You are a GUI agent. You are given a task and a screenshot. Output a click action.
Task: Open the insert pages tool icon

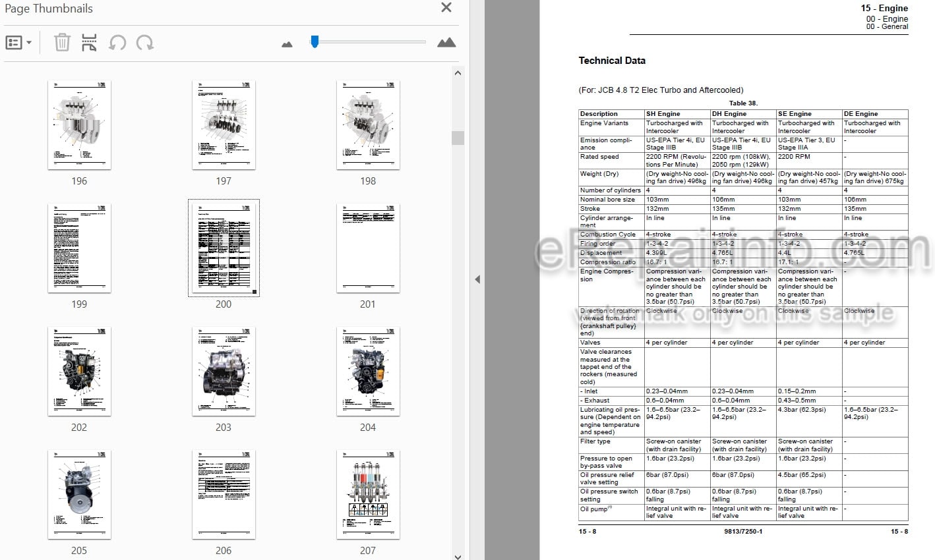click(89, 43)
